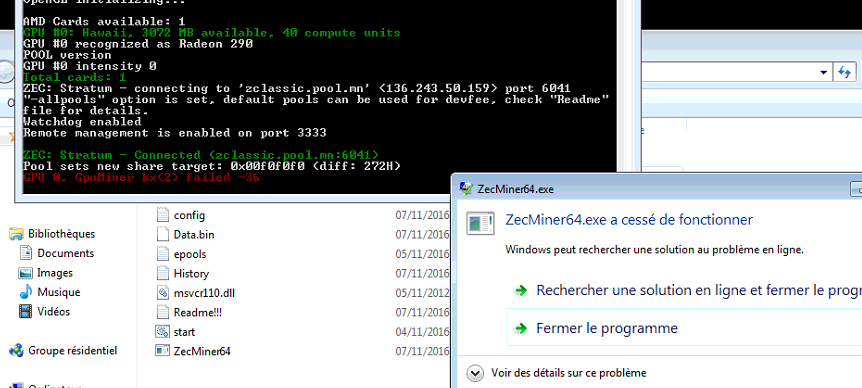The width and height of the screenshot is (862, 388).
Task: Select the History file
Action: [x=191, y=274]
